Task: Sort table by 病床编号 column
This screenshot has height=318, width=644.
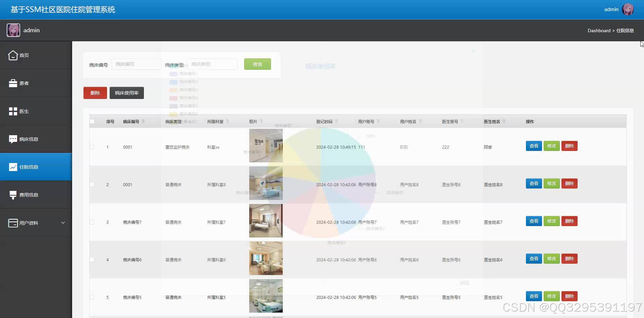Action: coord(144,121)
